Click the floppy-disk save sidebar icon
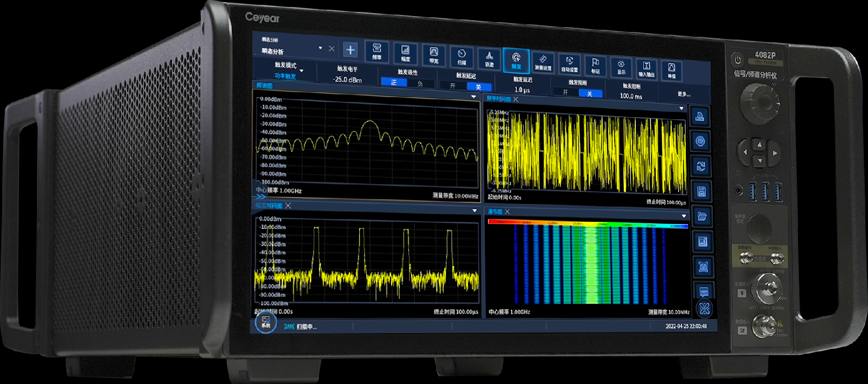The width and height of the screenshot is (868, 384). (701, 191)
